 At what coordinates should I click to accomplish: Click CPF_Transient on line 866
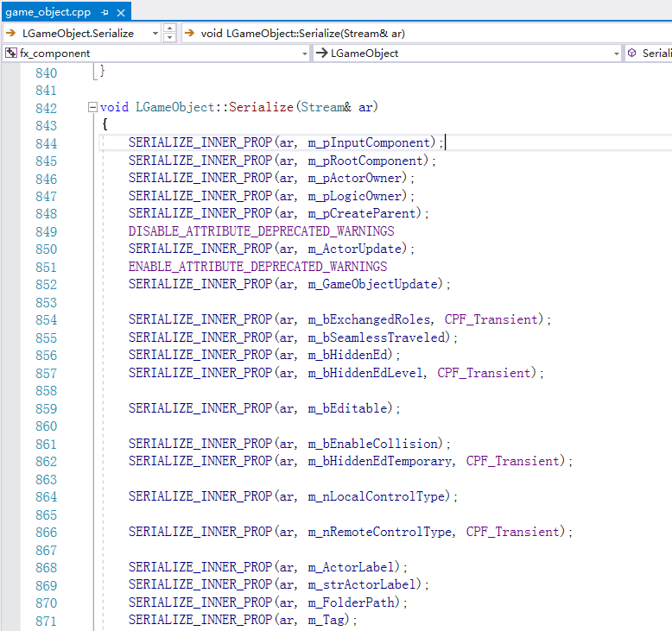[512, 532]
